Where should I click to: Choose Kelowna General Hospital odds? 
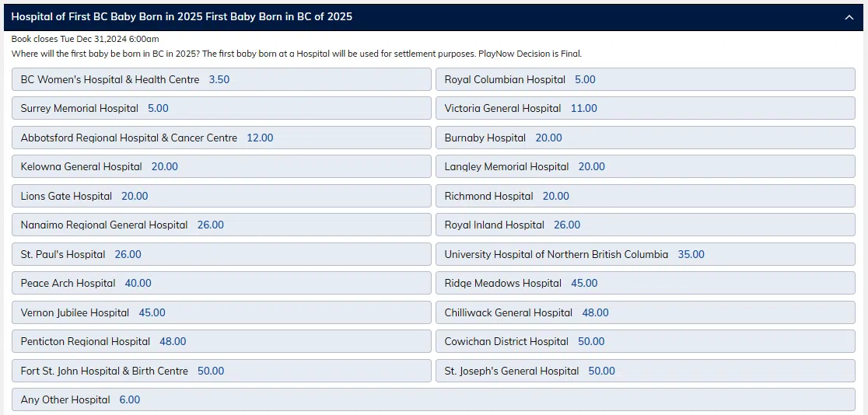tap(222, 166)
